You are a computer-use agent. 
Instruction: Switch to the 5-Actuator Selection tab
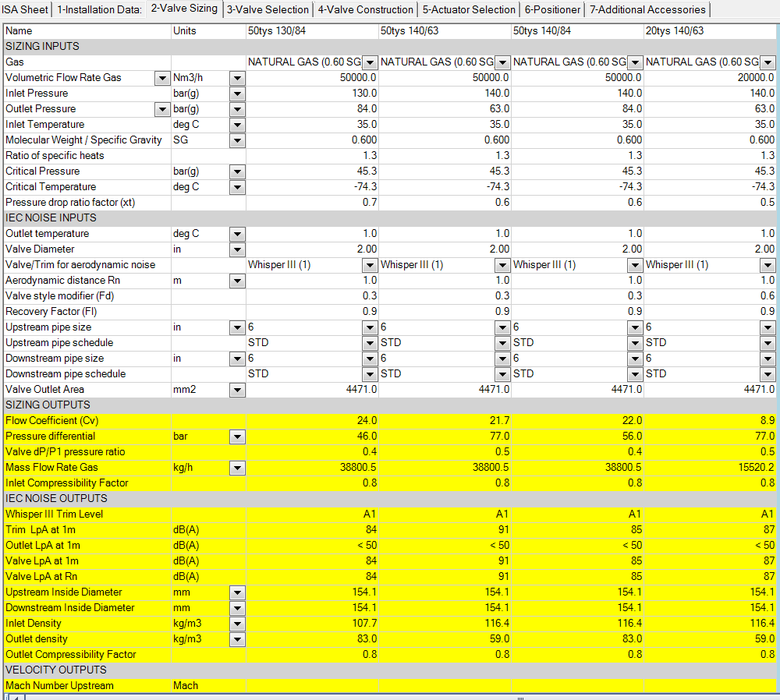(469, 9)
